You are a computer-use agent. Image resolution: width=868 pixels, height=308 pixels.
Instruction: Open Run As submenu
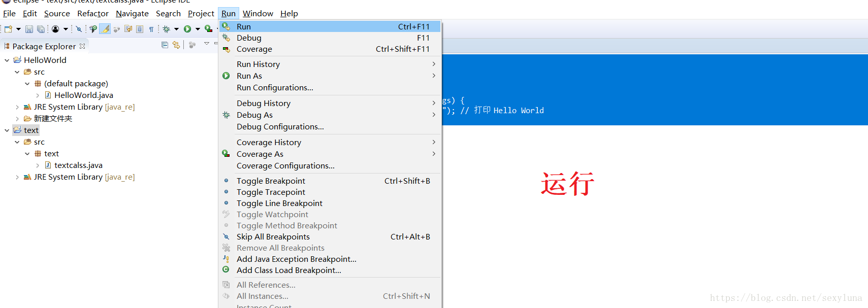330,76
